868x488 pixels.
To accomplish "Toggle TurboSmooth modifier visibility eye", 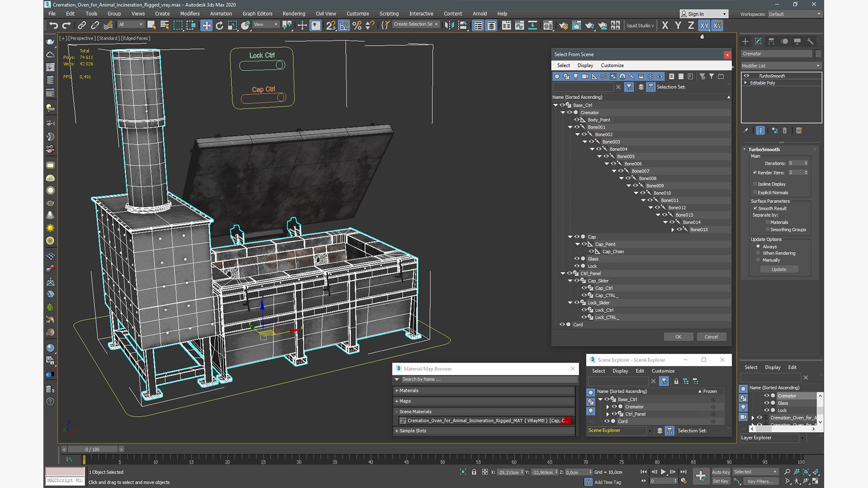I will 746,76.
